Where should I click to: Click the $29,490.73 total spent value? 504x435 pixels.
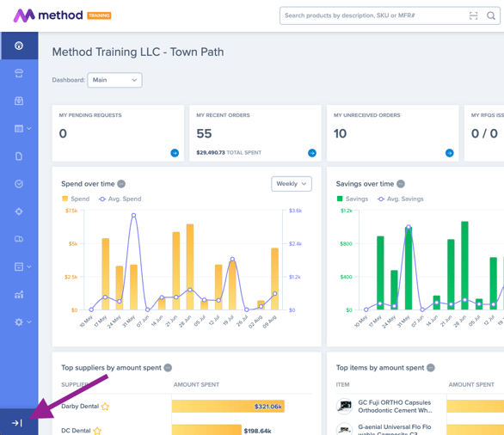pos(211,153)
